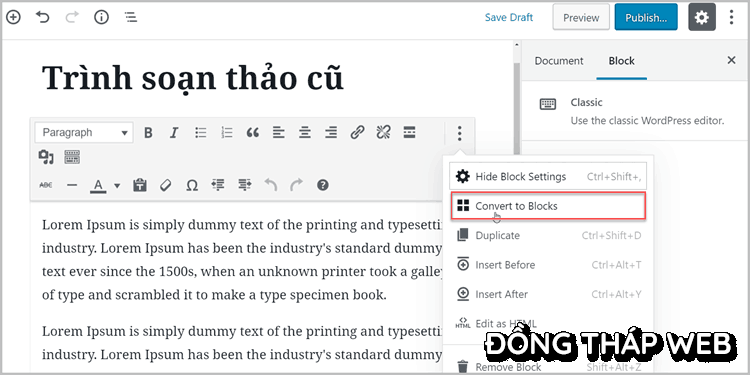Click the classic toolbar Redo arrow
The height and width of the screenshot is (375, 750).
pos(297,185)
